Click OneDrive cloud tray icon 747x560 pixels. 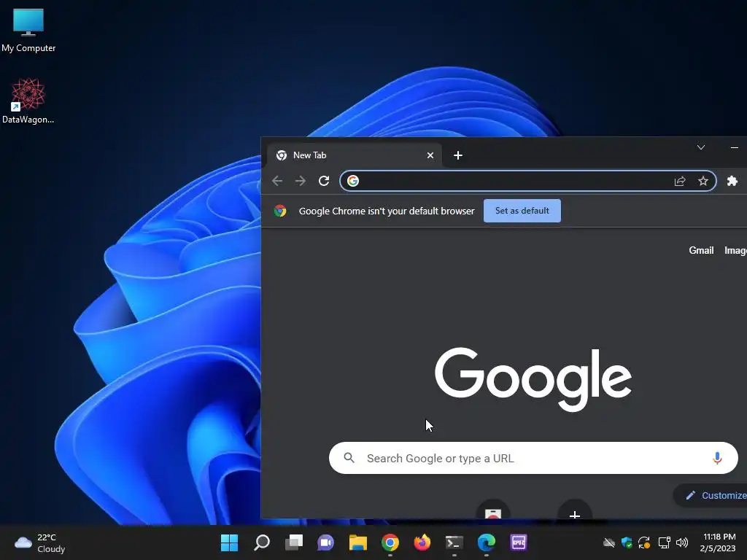point(609,542)
